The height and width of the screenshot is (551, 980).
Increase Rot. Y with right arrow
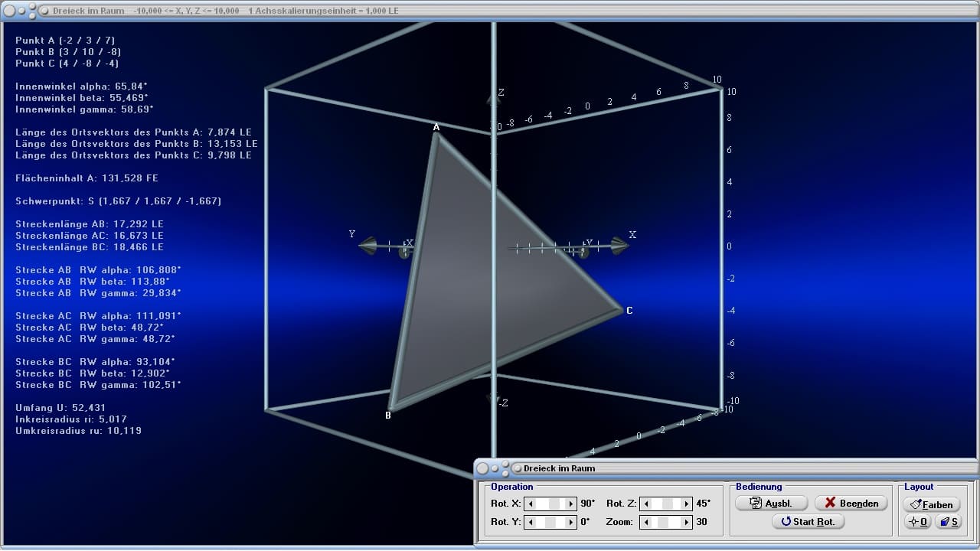[x=571, y=522]
